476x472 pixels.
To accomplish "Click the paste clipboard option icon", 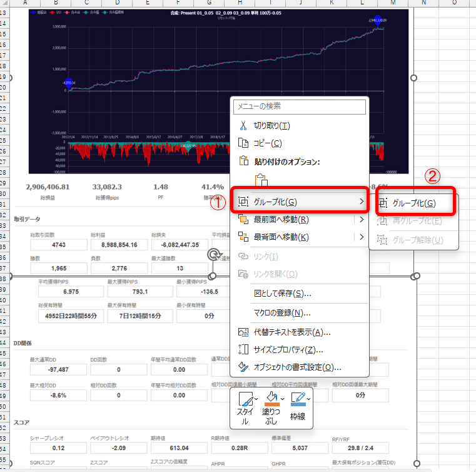I will pyautogui.click(x=261, y=180).
